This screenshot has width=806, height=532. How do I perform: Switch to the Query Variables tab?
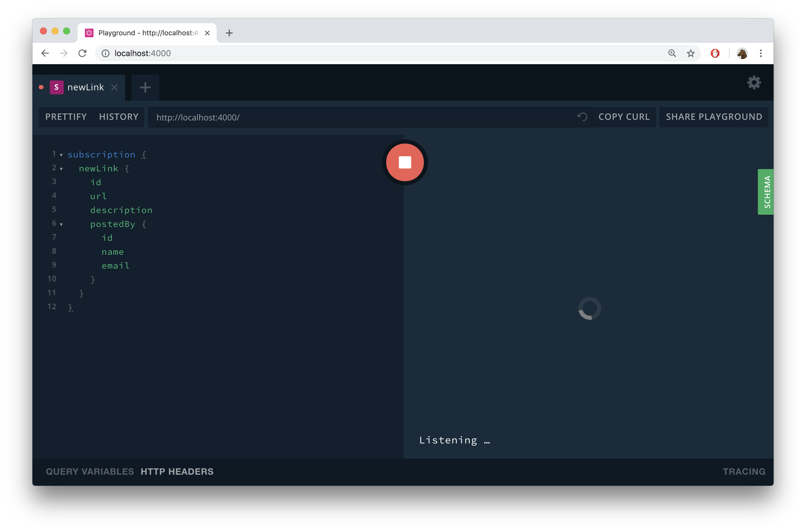point(89,471)
